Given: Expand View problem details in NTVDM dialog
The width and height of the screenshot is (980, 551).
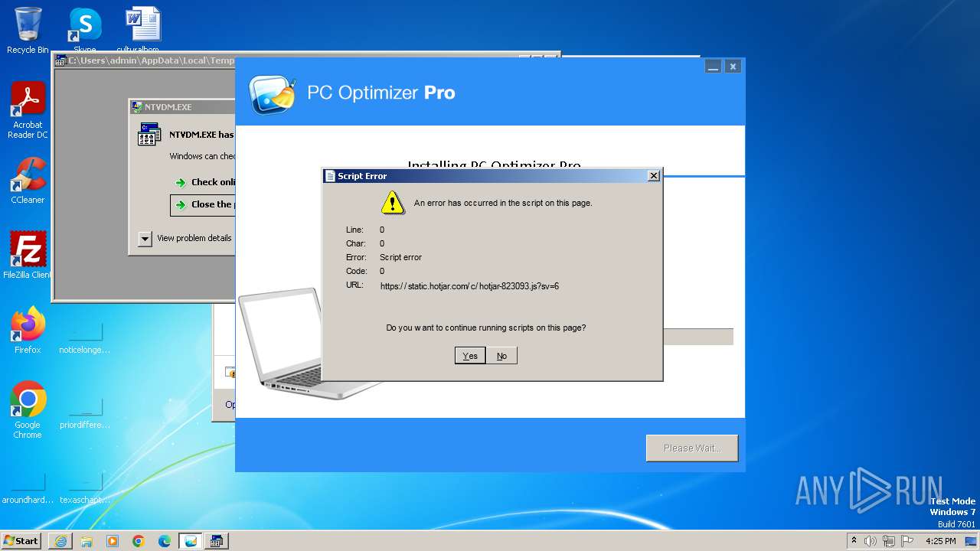Looking at the screenshot, I should click(x=145, y=239).
